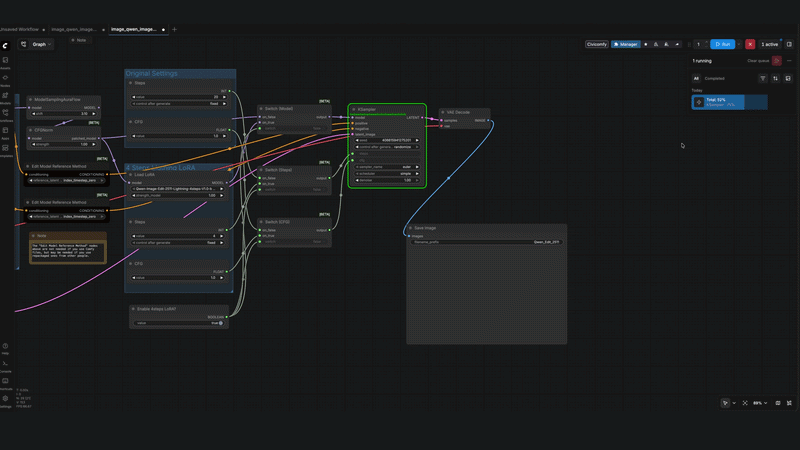This screenshot has width=800, height=450.
Task: Open the Run options dropdown arrow
Action: pyautogui.click(x=739, y=44)
